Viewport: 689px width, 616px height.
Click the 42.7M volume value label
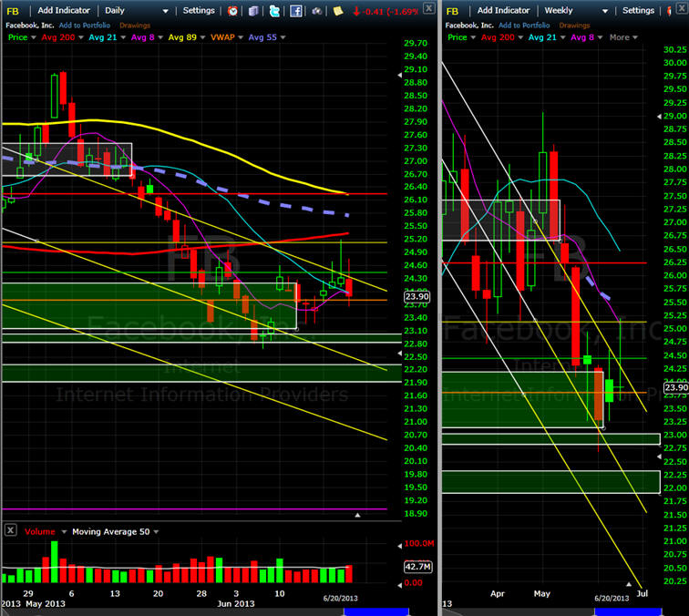click(x=417, y=567)
